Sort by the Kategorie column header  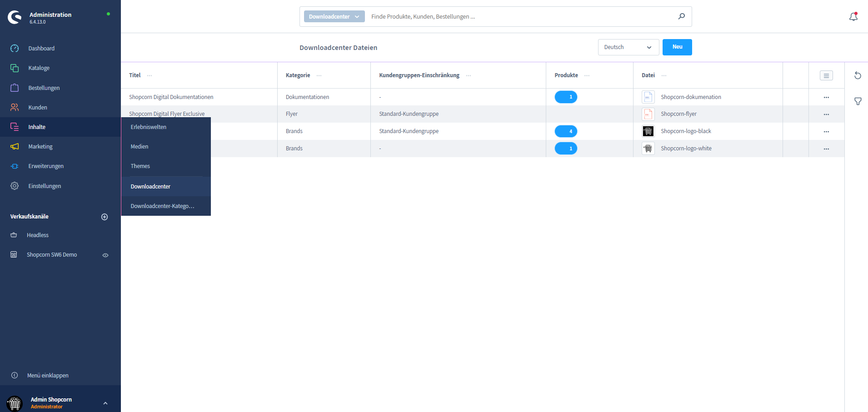pyautogui.click(x=298, y=75)
